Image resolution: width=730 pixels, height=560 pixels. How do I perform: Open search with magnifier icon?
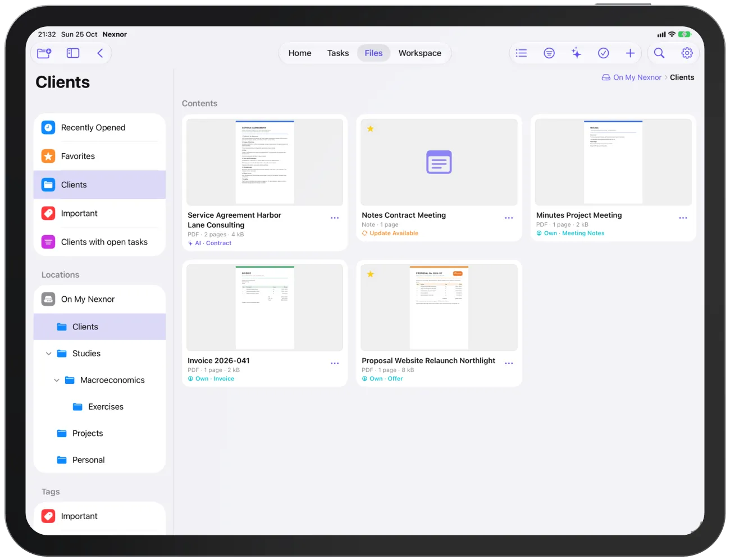click(659, 53)
